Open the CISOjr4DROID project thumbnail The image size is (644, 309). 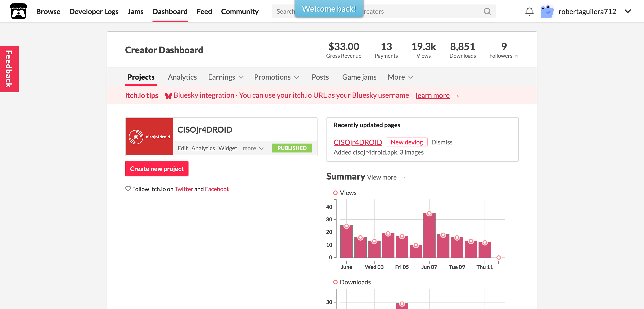(150, 137)
